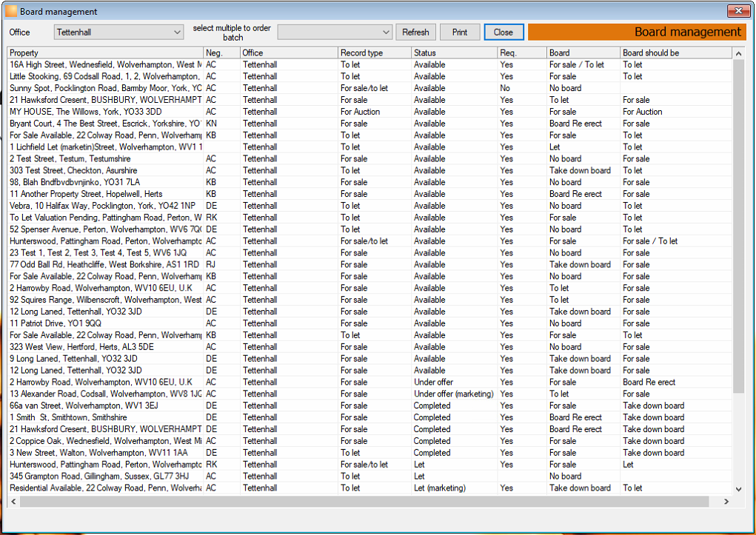
Task: Click the Record type column header
Action: click(x=375, y=53)
